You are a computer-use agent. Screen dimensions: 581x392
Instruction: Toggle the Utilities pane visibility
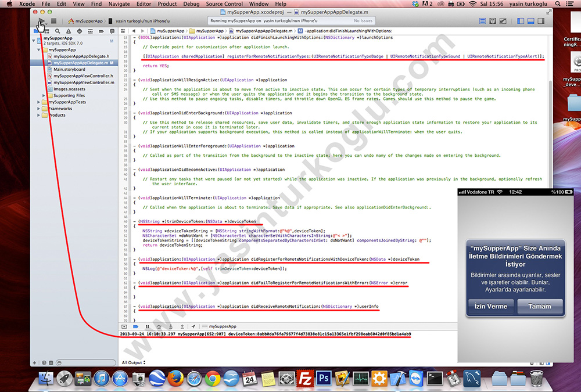[541, 21]
